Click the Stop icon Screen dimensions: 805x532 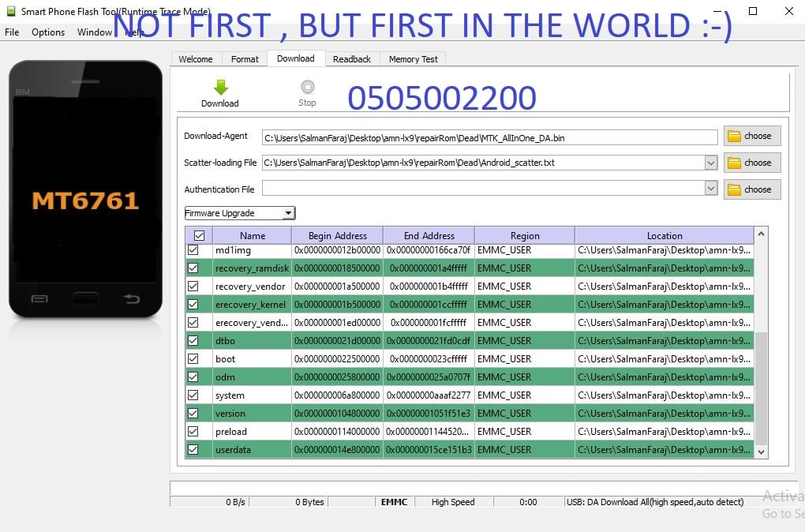click(x=308, y=86)
